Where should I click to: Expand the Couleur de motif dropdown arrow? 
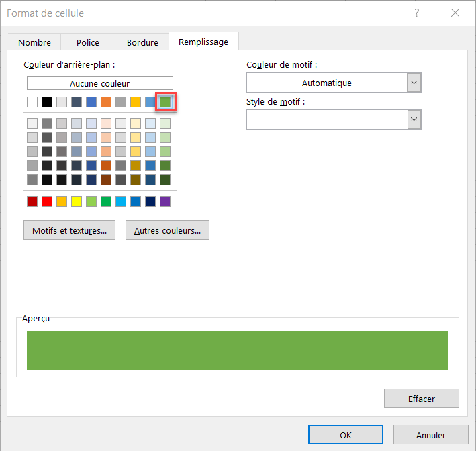pyautogui.click(x=414, y=83)
